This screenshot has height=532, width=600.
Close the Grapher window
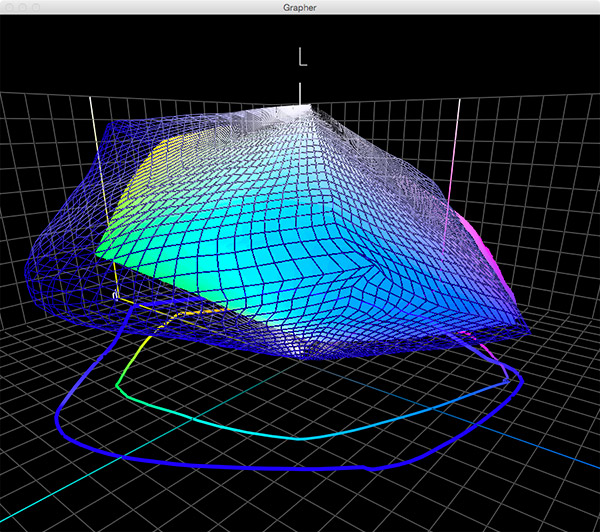[9, 7]
